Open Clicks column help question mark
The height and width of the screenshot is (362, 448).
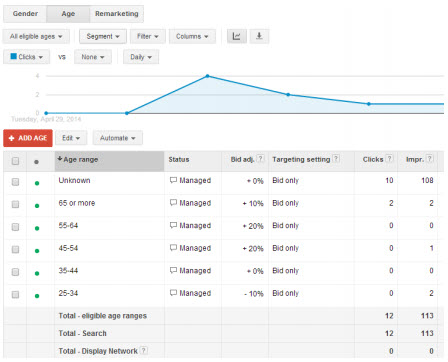389,159
